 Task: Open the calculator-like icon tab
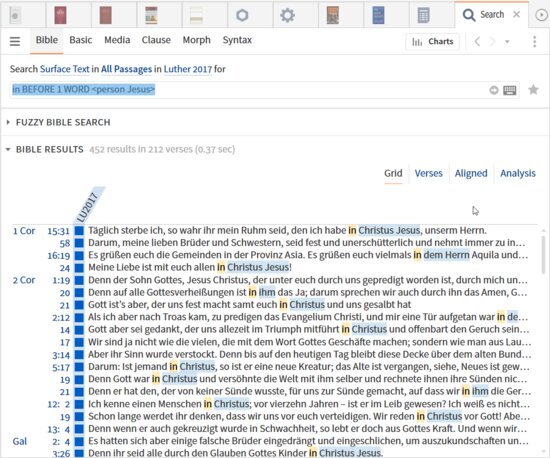[423, 15]
